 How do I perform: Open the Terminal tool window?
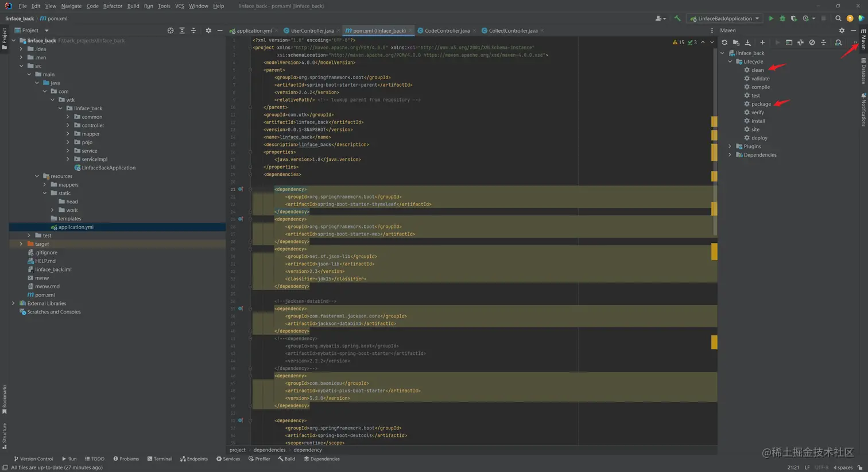[160, 459]
